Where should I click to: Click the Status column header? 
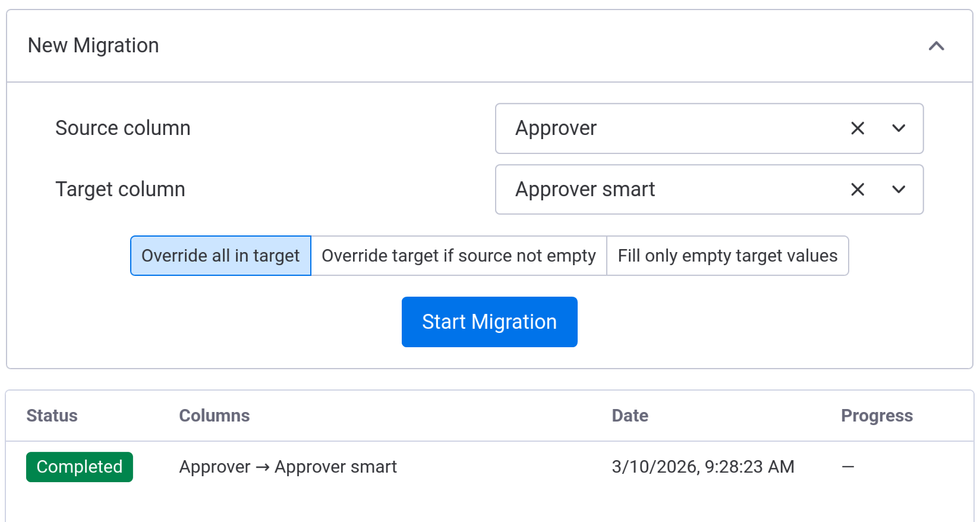pyautogui.click(x=52, y=416)
